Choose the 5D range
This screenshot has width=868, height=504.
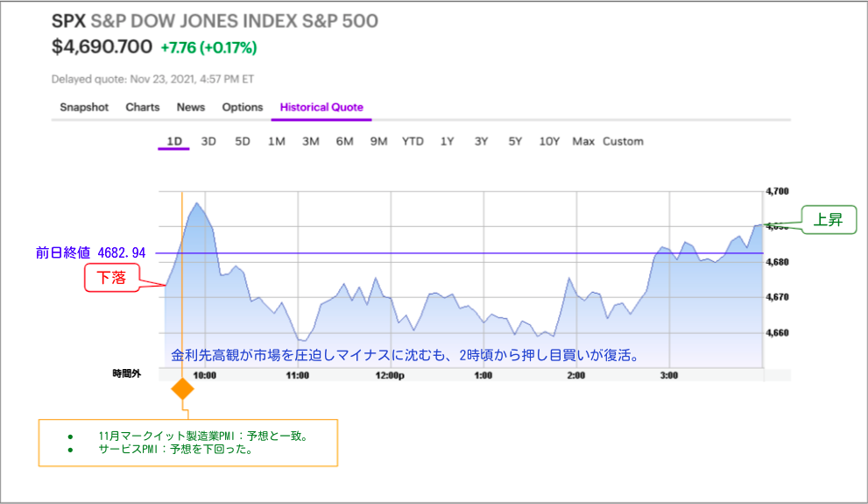point(243,141)
